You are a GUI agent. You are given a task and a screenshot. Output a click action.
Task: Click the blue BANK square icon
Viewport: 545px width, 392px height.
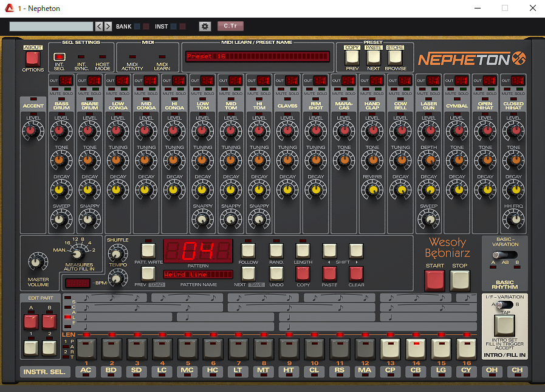(137, 26)
